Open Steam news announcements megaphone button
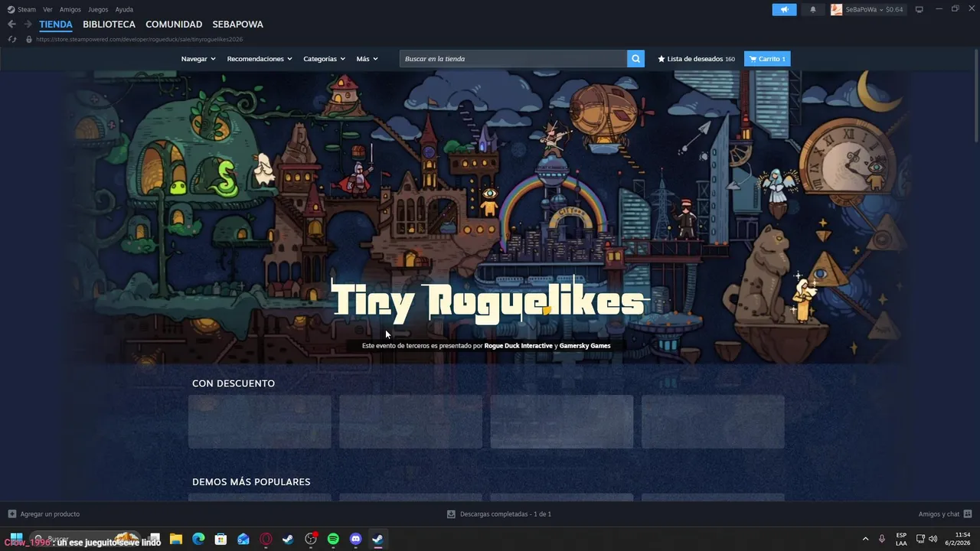 (784, 9)
